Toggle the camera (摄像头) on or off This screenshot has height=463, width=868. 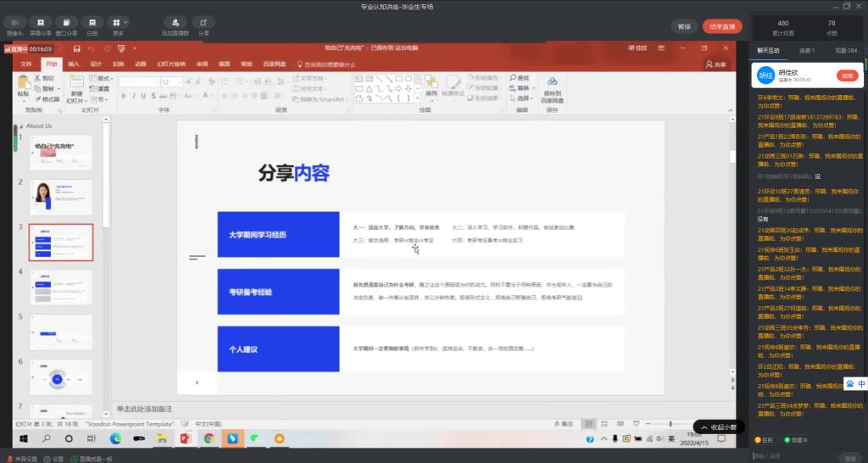tap(14, 23)
